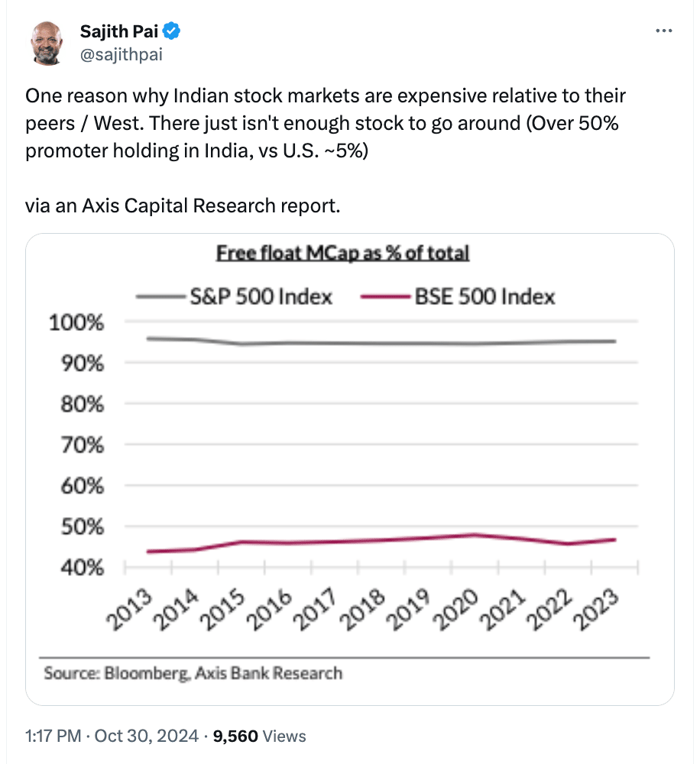The image size is (700, 764).
Task: Click the 50% y-axis gridline label
Action: 83,526
